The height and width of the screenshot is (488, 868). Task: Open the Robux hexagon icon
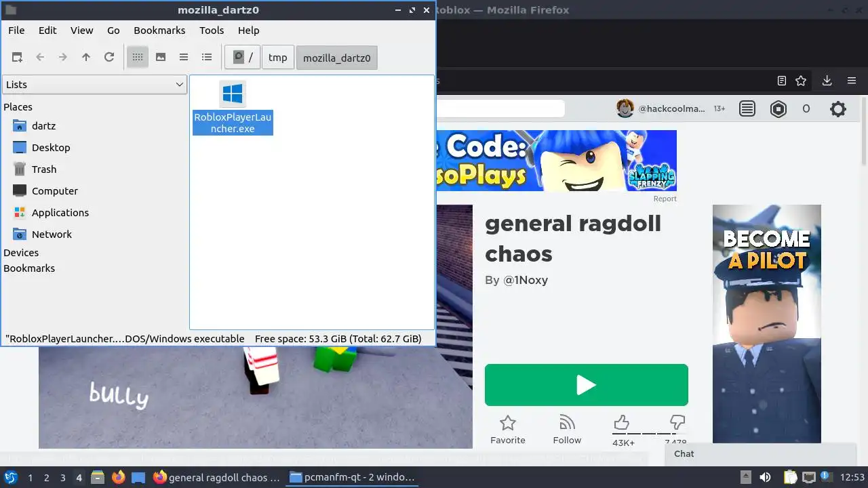778,108
